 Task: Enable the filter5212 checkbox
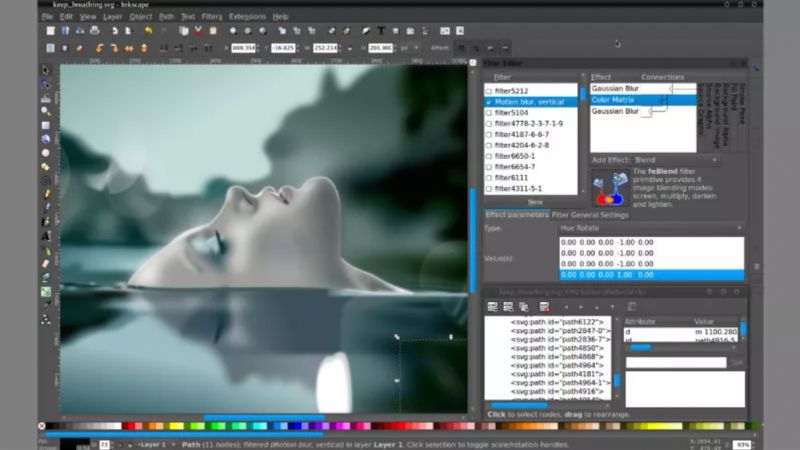pos(489,89)
